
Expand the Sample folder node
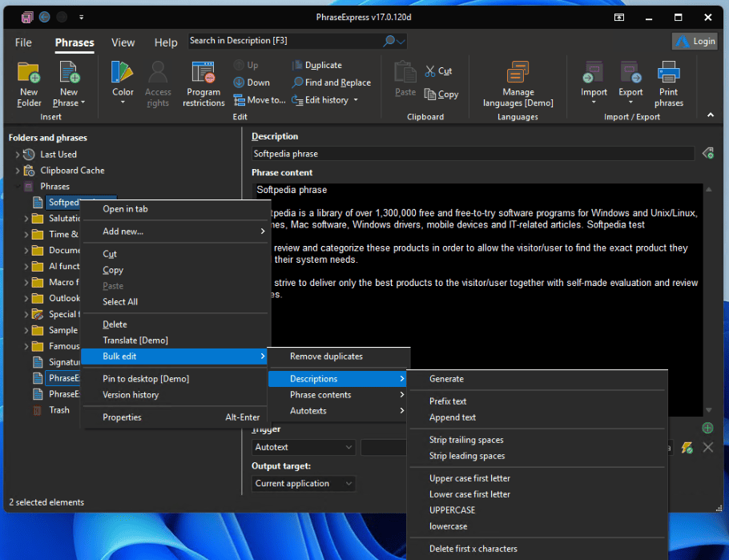click(26, 331)
